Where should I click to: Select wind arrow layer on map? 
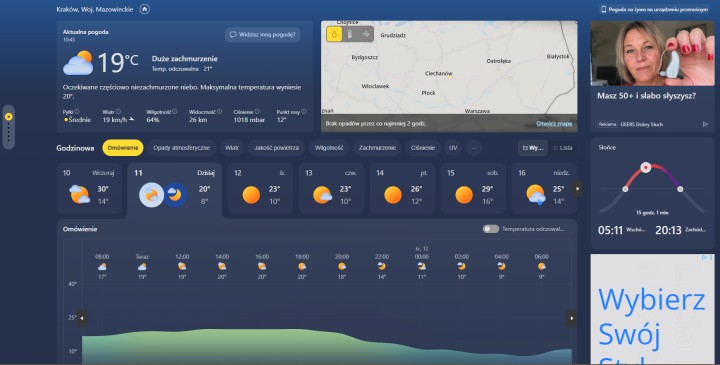click(366, 34)
